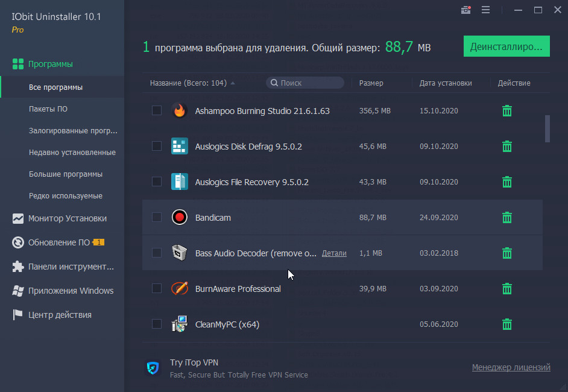Viewport: 568px width, 392px height.
Task: Click the Центр действия flag icon
Action: pyautogui.click(x=17, y=314)
